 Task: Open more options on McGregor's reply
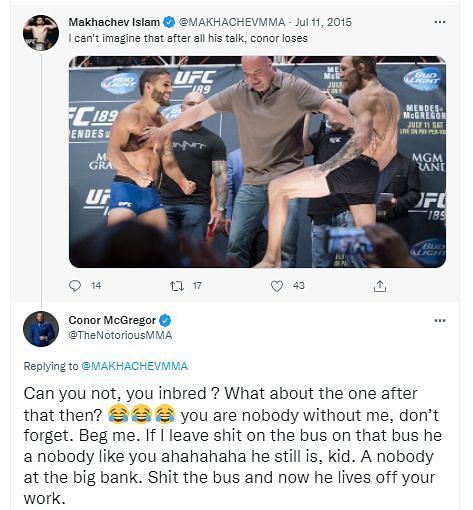(440, 320)
